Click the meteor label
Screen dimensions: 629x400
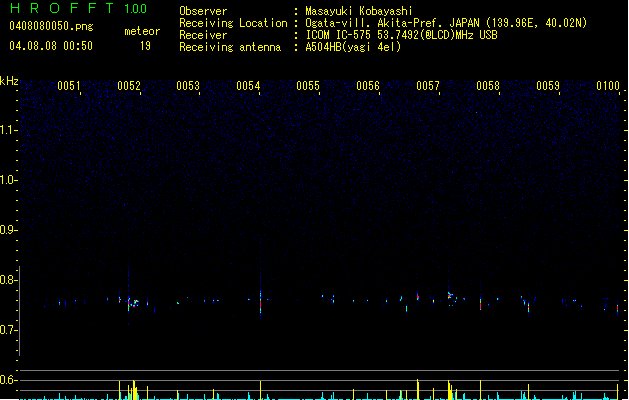coord(142,31)
